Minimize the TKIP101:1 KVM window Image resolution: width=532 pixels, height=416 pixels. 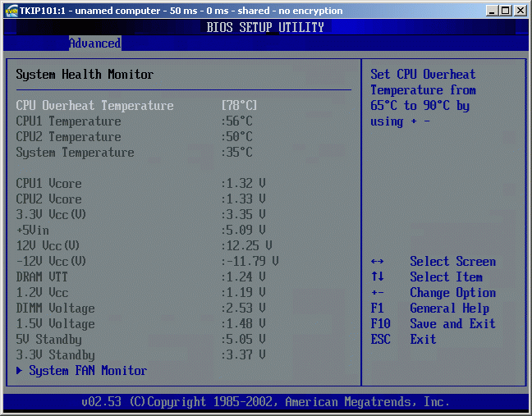tap(493, 11)
